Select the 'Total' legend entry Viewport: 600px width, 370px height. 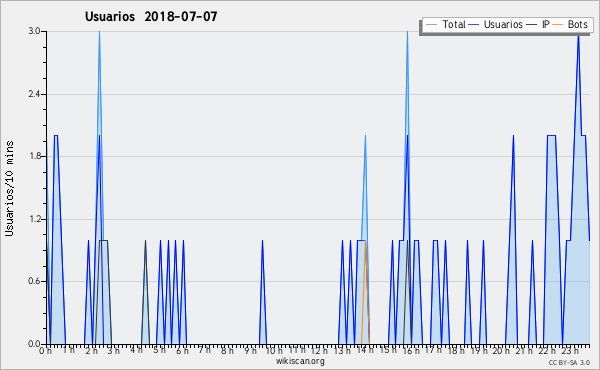454,24
